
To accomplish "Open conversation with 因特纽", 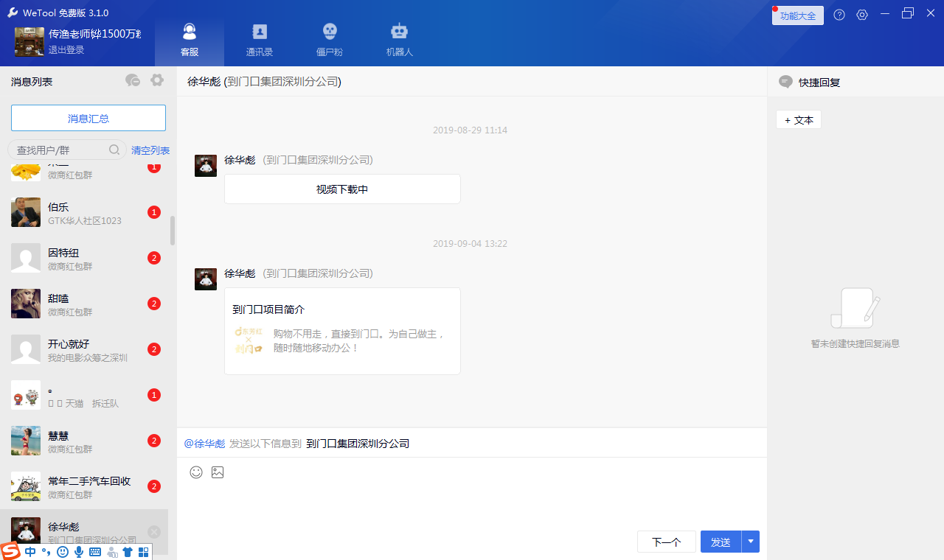I will coord(84,258).
